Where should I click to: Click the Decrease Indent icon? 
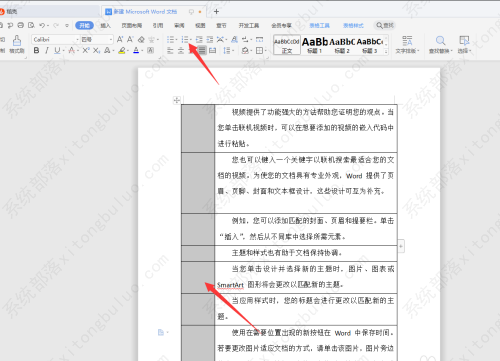click(x=199, y=40)
